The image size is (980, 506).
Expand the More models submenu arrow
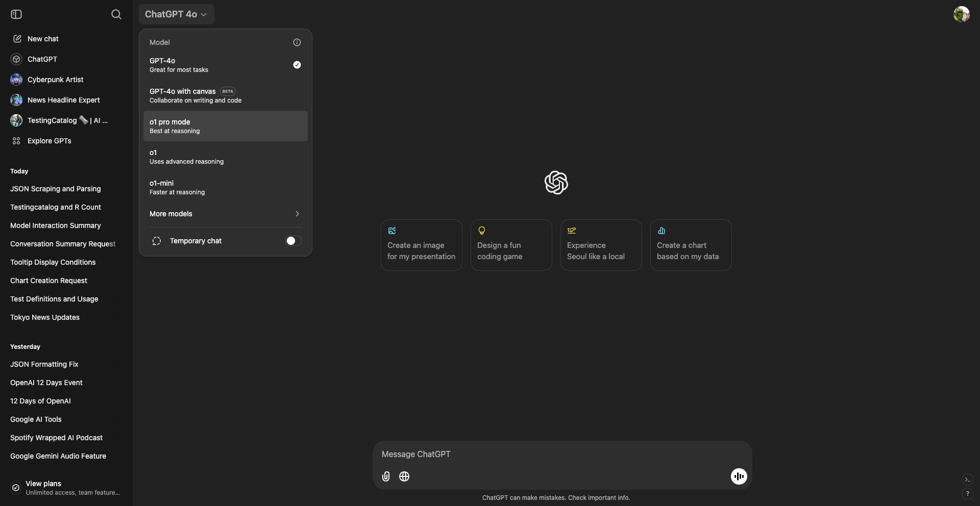[297, 214]
